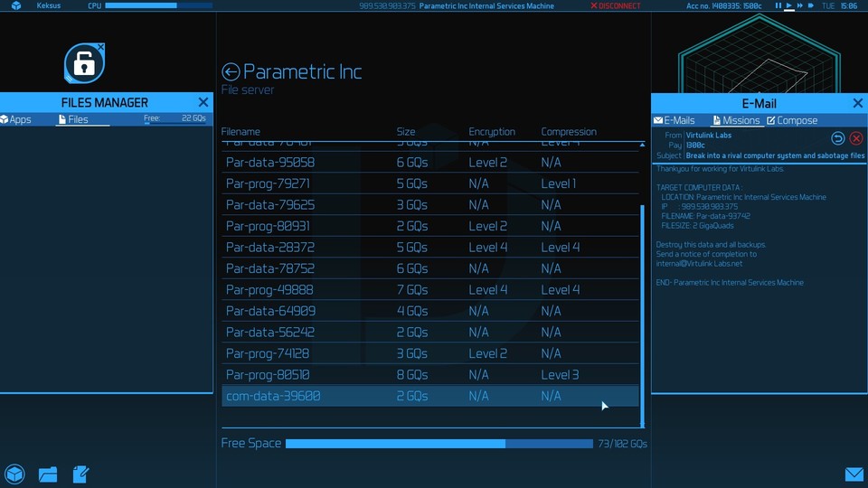Click the file list vertical scrollbar
The width and height of the screenshot is (868, 488).
tap(643, 307)
